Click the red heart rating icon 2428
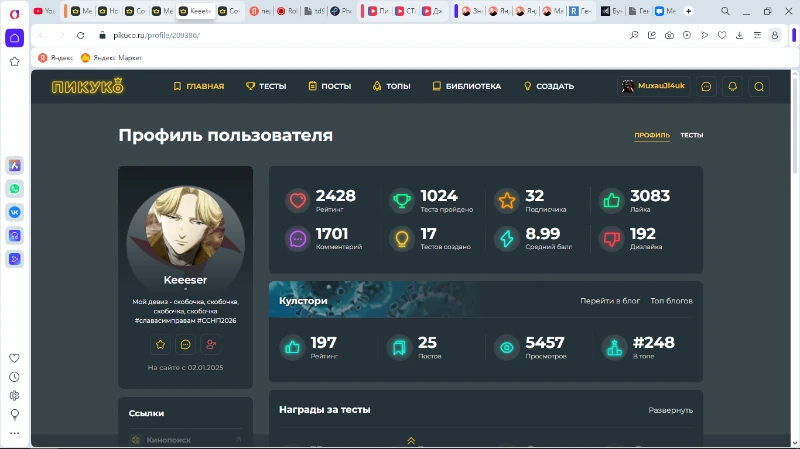The image size is (800, 449). tap(297, 200)
